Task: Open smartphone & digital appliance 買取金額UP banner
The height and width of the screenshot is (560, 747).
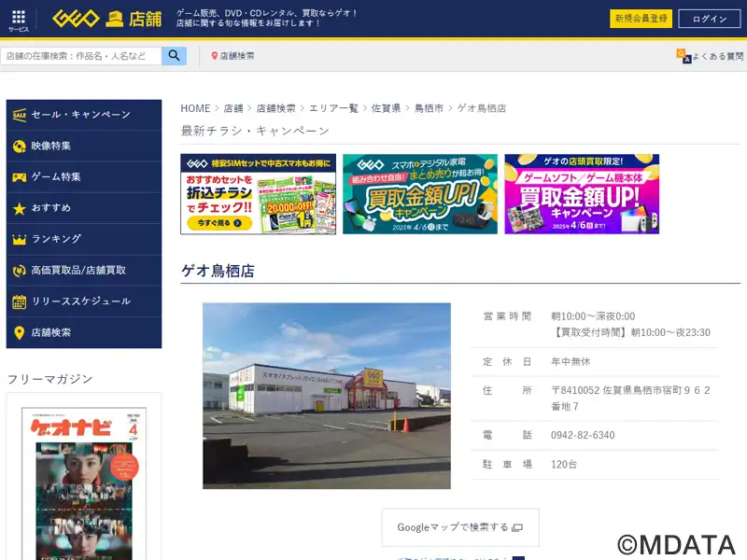Action: click(x=419, y=194)
